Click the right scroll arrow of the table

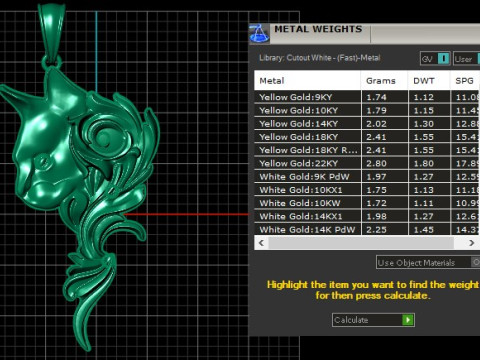(471, 243)
